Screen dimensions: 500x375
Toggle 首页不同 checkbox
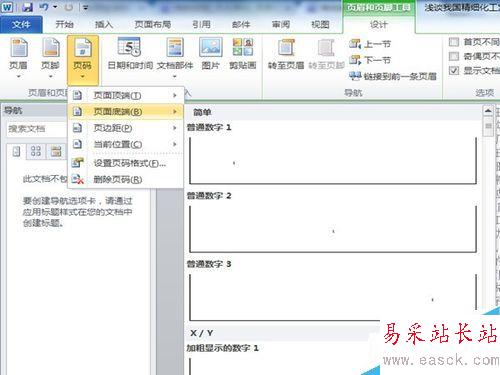click(x=454, y=42)
